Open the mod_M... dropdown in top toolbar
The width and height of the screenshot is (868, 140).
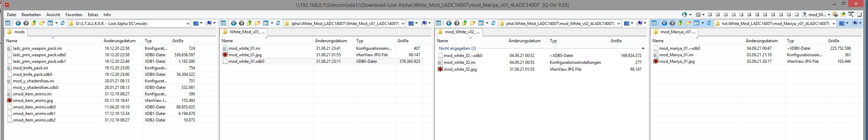829,15
